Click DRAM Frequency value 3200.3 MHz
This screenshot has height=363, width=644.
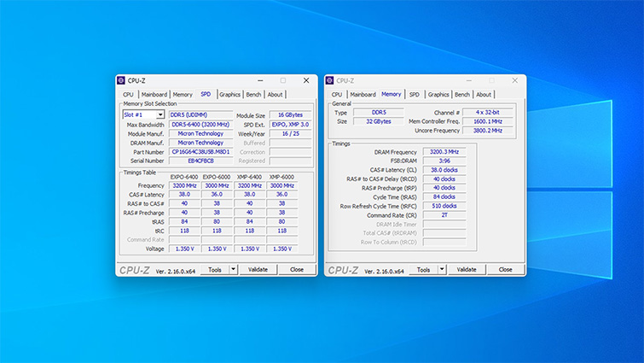444,152
